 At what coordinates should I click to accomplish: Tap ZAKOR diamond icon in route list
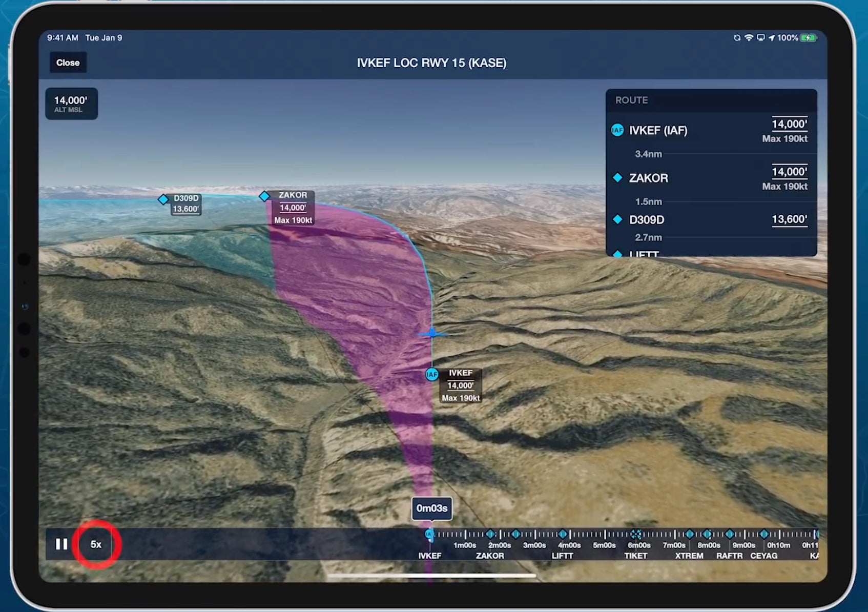point(617,178)
